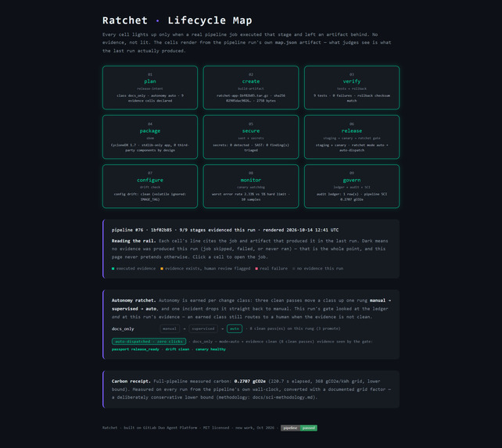Image resolution: width=502 pixels, height=448 pixels.
Task: Select the highlighted auto rung chip
Action: click(x=235, y=328)
